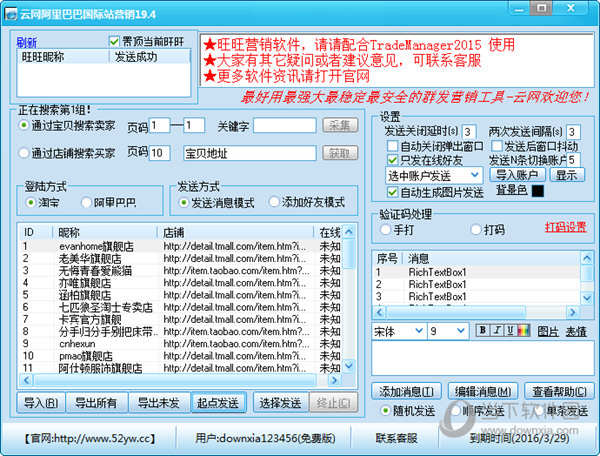Click 查看帮助(C) button
600x456 pixels.
559,391
